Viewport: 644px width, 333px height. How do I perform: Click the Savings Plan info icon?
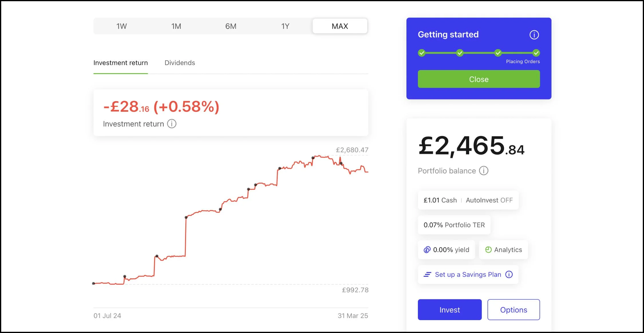509,274
